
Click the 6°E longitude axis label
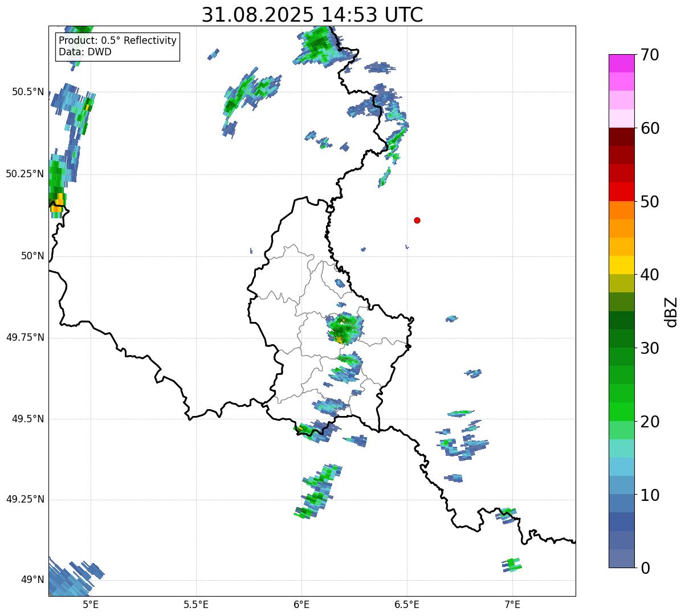[301, 605]
